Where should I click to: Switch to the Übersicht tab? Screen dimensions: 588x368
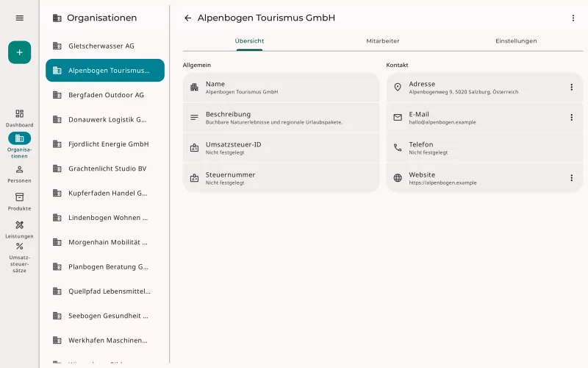point(249,41)
